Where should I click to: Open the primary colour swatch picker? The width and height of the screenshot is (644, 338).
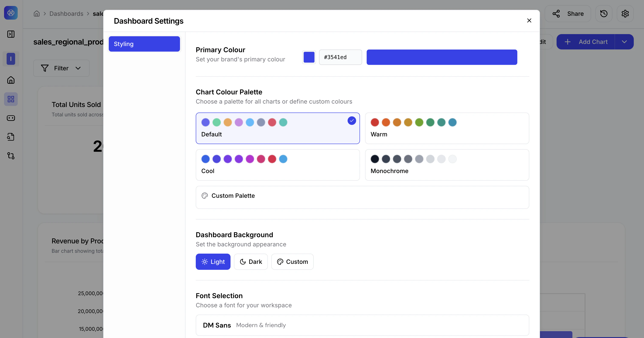click(309, 57)
